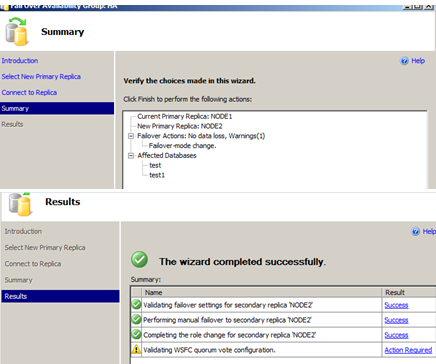The height and width of the screenshot is (364, 436).
Task: Select greyed Results step in upper sidebar
Action: [x=12, y=124]
